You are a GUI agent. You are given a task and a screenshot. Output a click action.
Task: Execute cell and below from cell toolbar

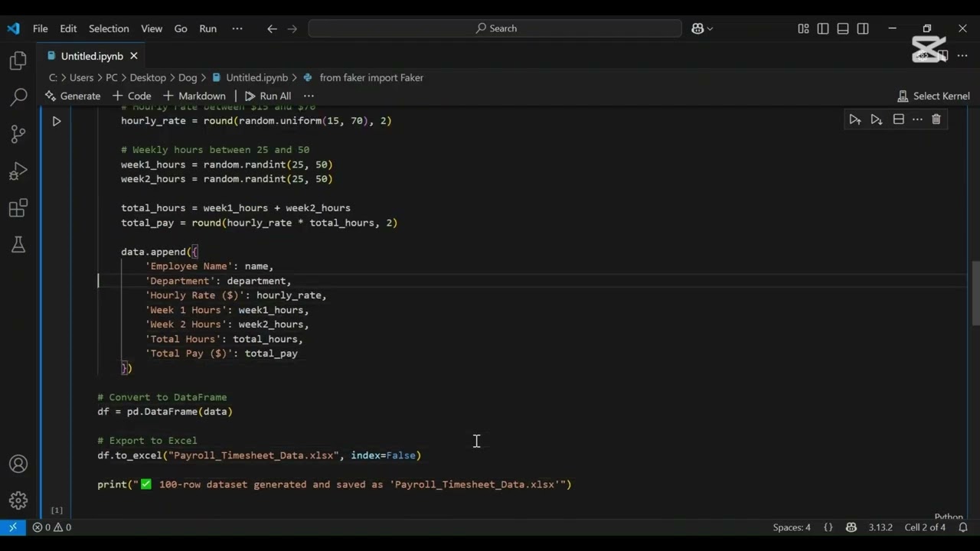point(877,119)
